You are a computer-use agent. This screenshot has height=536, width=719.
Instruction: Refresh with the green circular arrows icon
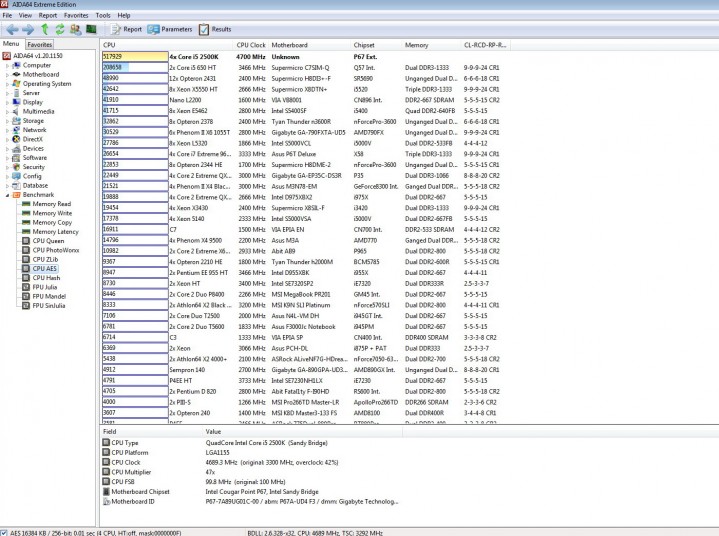(x=60, y=29)
